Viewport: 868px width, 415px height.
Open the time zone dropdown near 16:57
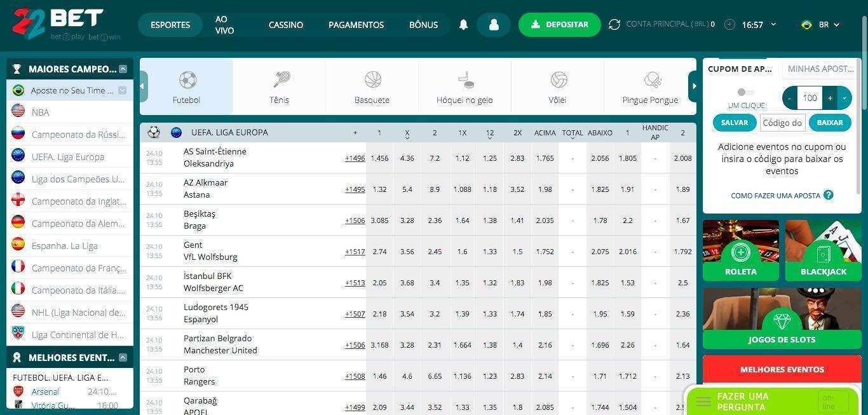tap(773, 25)
